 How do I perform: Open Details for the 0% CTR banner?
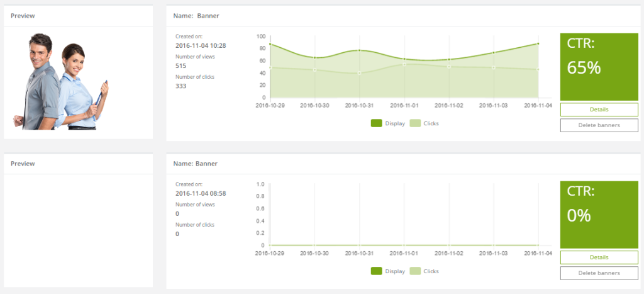point(599,257)
